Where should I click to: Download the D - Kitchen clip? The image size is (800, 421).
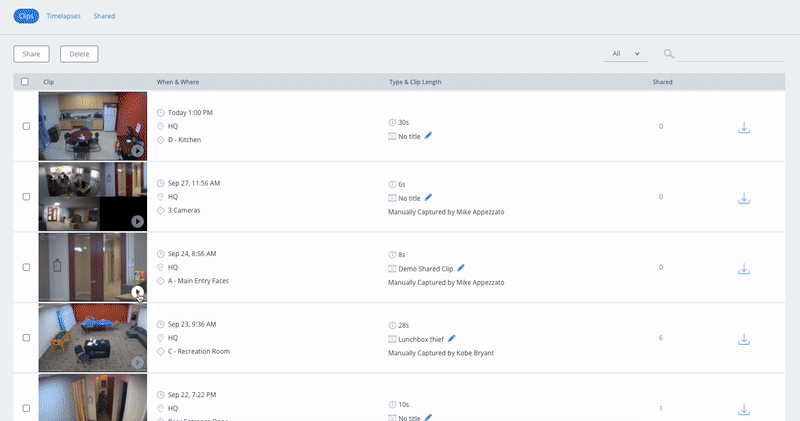pos(744,128)
